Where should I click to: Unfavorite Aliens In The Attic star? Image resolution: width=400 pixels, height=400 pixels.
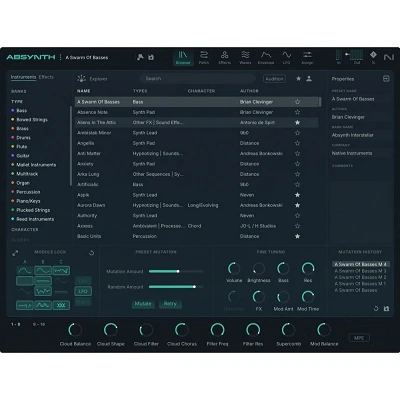coord(297,122)
